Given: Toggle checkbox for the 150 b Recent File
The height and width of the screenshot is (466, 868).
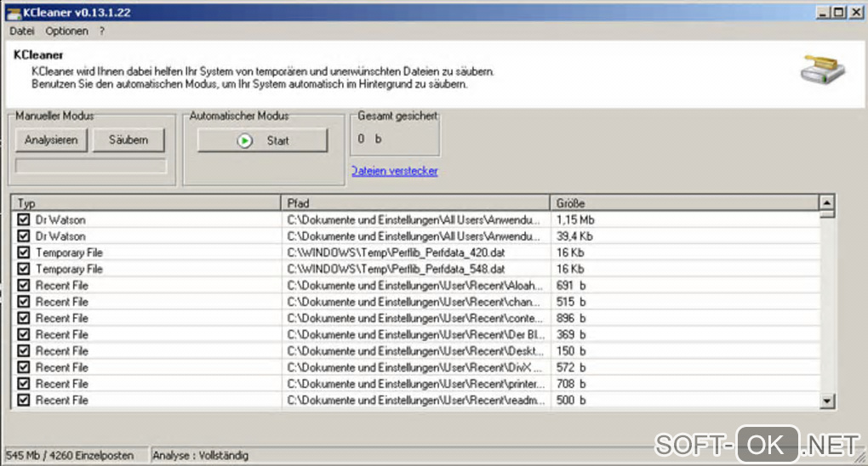Looking at the screenshot, I should click(23, 351).
